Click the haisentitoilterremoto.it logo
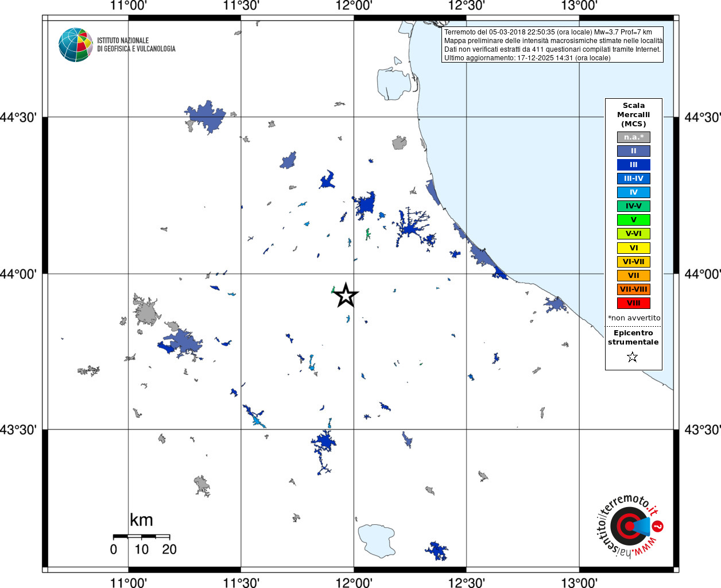Screen dimensions: 721x588 pos(631,526)
